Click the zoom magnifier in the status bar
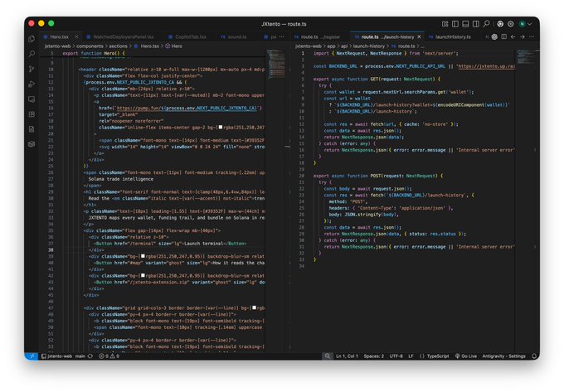Viewport: 564px width, 392px height. click(x=328, y=356)
